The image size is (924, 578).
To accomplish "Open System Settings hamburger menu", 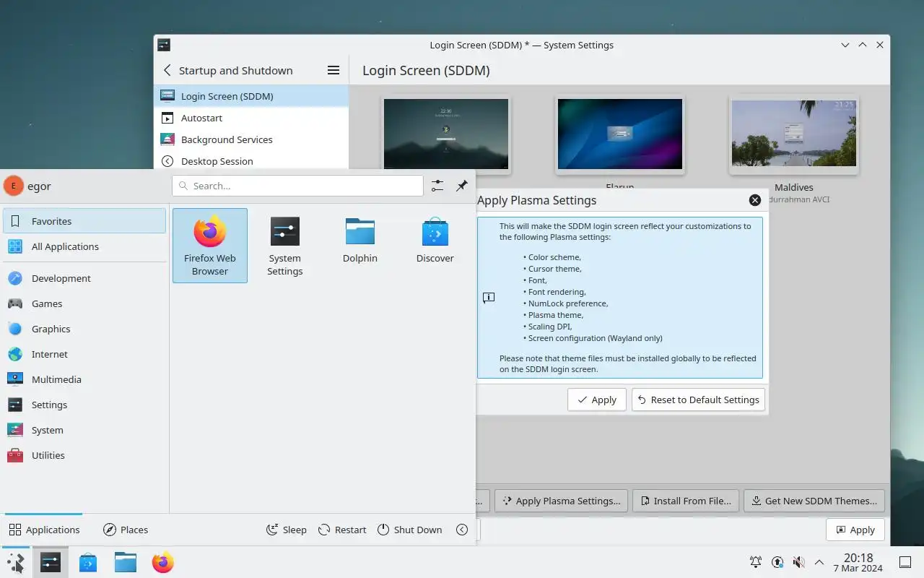I will pyautogui.click(x=334, y=70).
